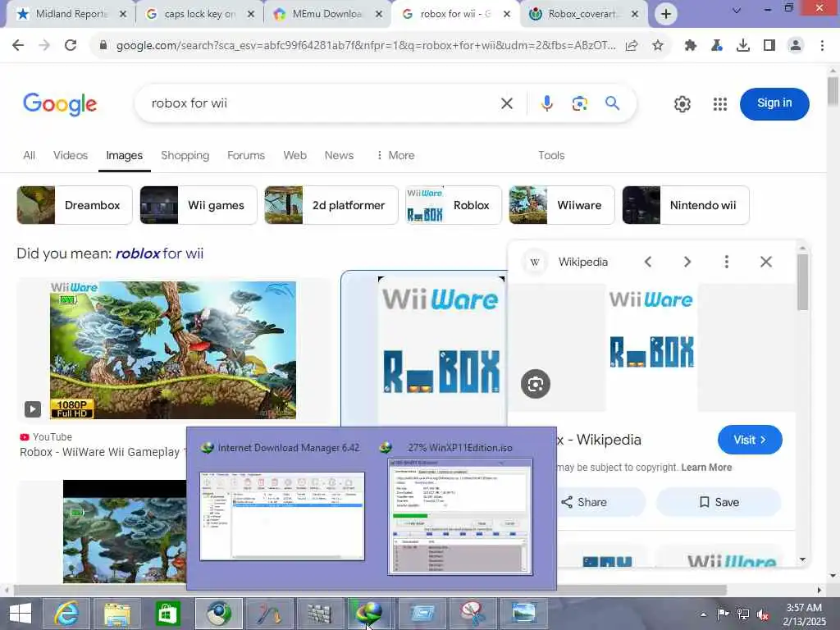
Task: Open the Windows Store taskbar icon
Action: click(168, 614)
